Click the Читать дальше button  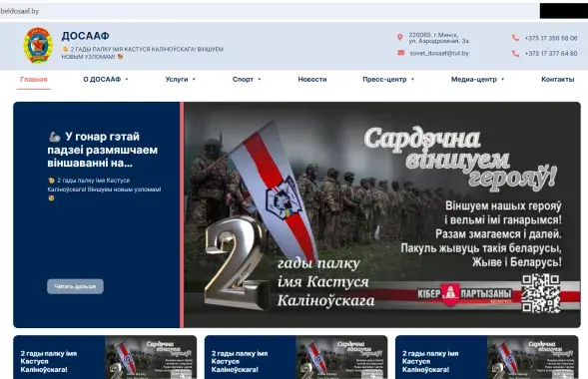[x=75, y=286]
